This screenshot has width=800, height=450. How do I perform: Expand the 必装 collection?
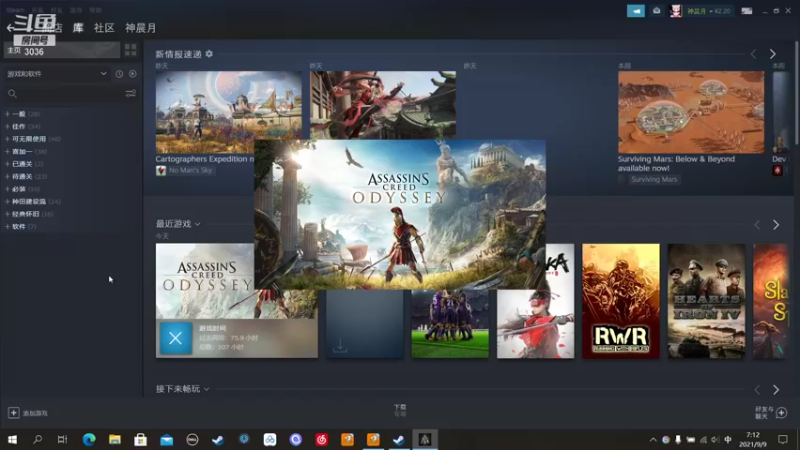(x=7, y=189)
